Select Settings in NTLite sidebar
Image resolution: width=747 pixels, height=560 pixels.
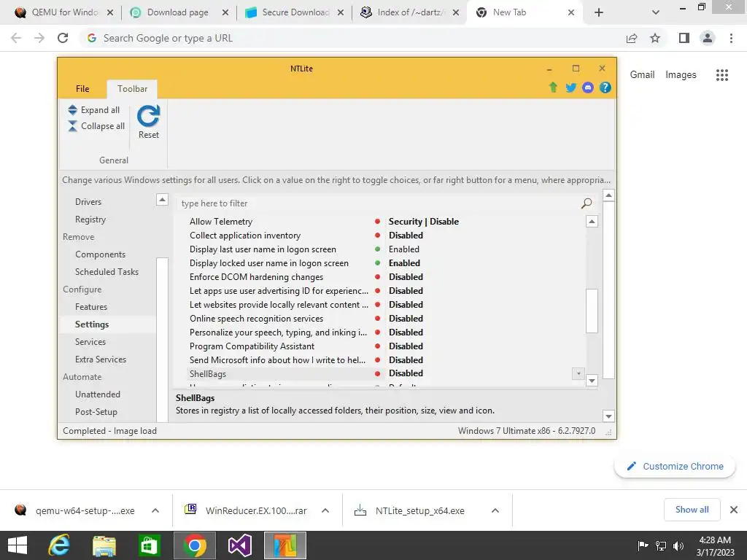click(x=92, y=324)
